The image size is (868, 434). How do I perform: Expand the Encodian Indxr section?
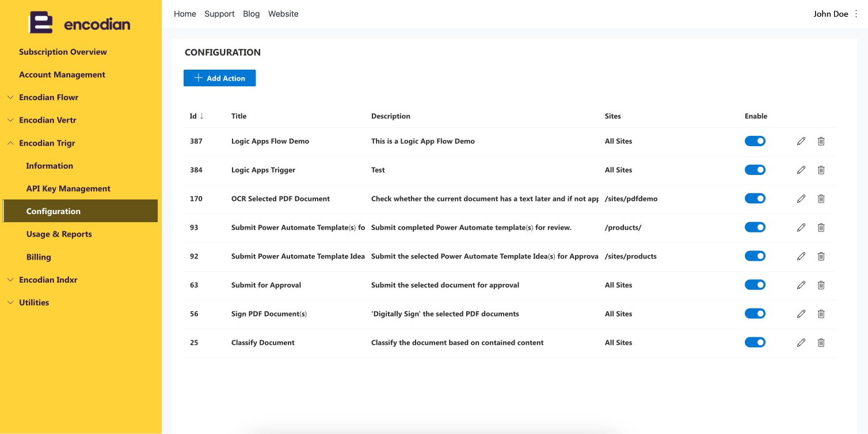(x=10, y=280)
